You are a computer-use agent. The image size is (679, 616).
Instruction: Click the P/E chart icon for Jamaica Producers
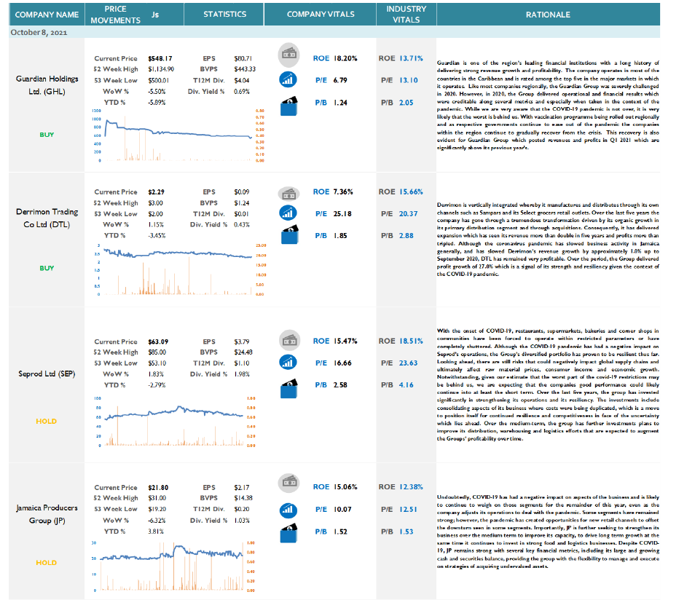pyautogui.click(x=289, y=510)
